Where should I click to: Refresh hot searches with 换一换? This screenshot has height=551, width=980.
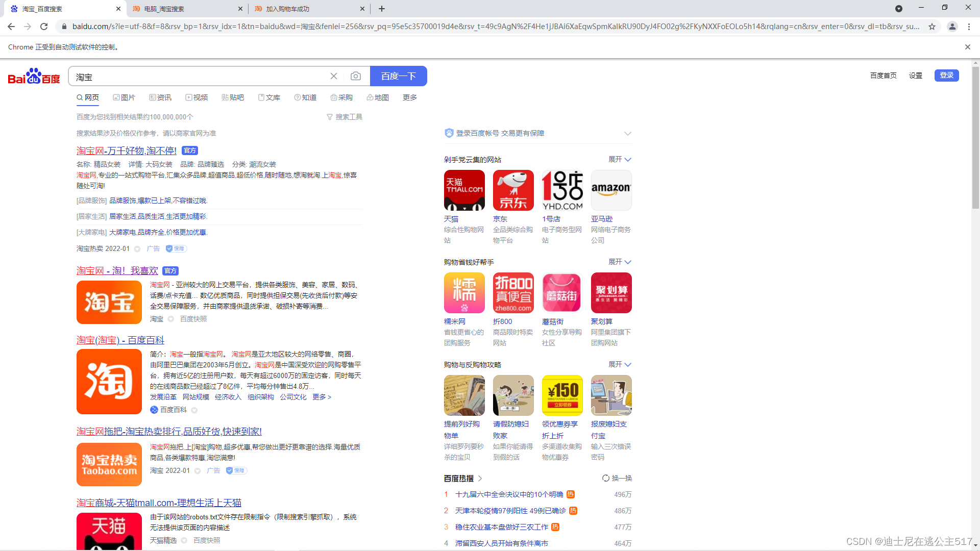617,478
